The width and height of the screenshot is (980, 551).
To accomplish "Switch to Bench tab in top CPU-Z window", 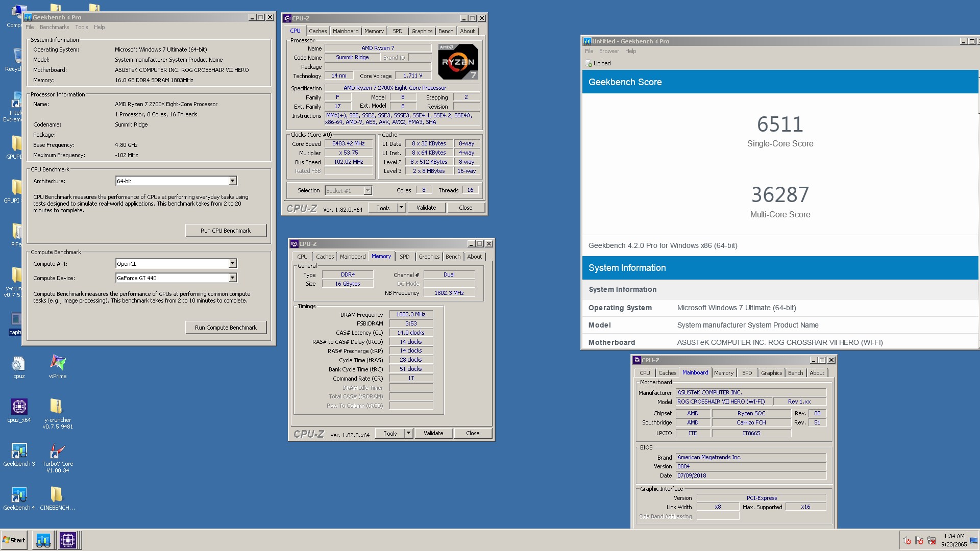I will click(x=446, y=32).
